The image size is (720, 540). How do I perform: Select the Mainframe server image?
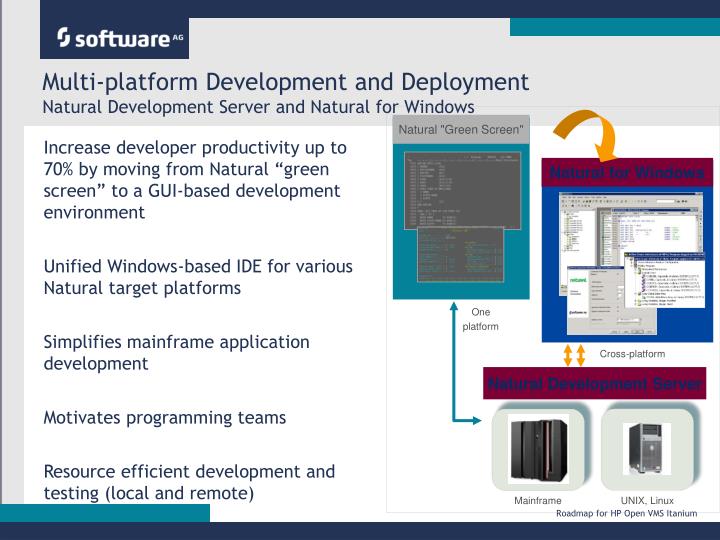click(x=538, y=449)
